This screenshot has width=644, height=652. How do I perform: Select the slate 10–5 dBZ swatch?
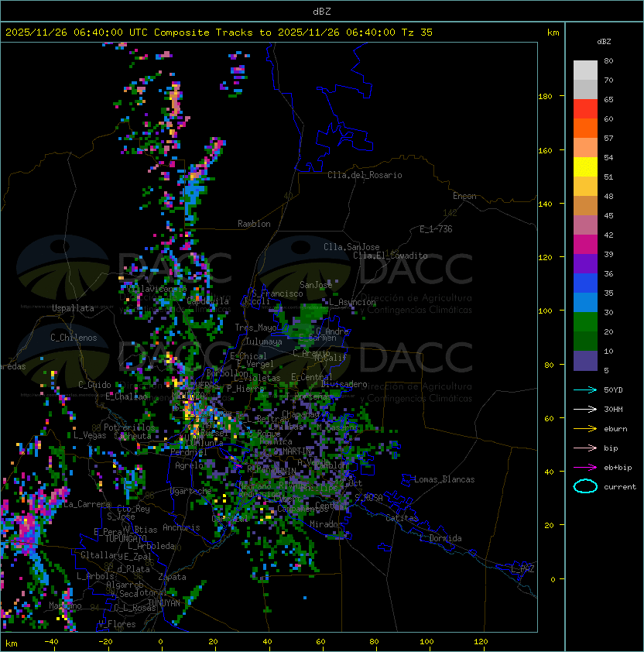[x=585, y=361]
